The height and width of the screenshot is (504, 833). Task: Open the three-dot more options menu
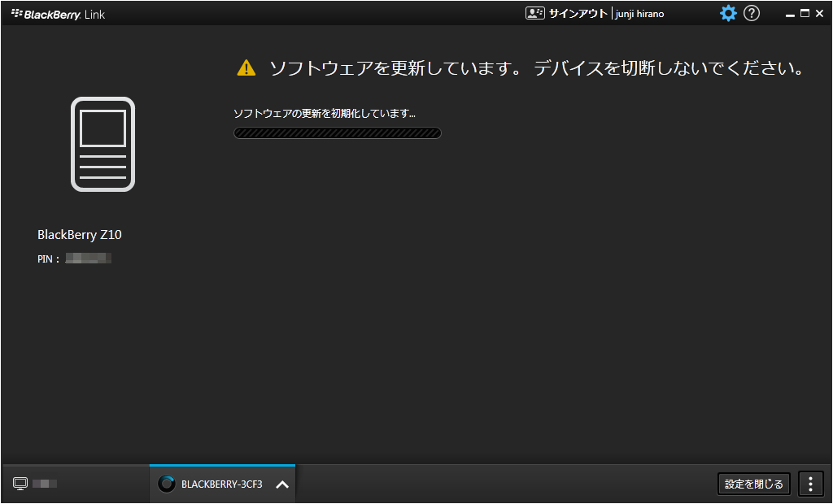click(811, 484)
